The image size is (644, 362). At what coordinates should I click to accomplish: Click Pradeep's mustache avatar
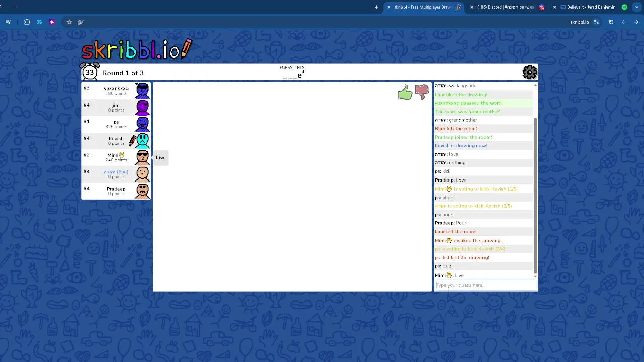(x=142, y=191)
